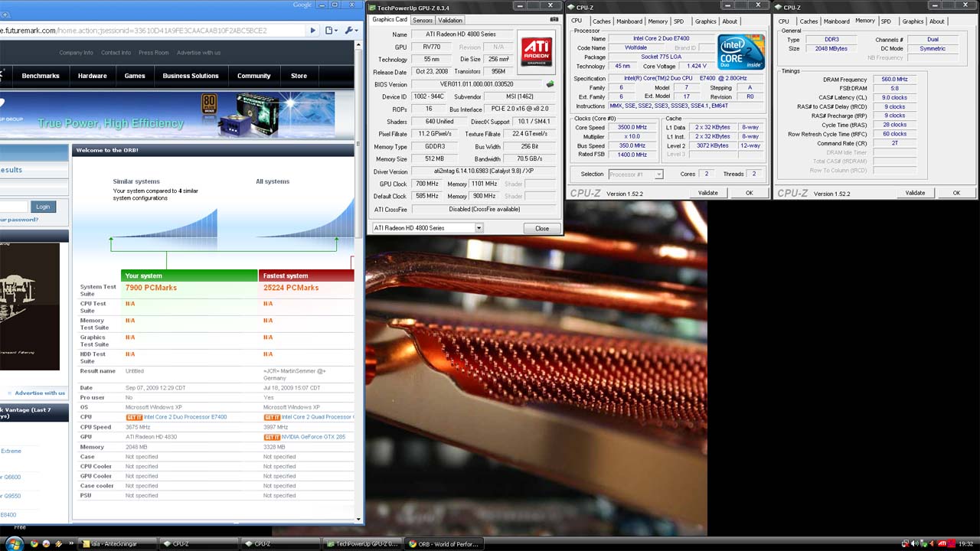The image size is (980, 551).
Task: Click the volume speaker tray icon
Action: click(914, 544)
